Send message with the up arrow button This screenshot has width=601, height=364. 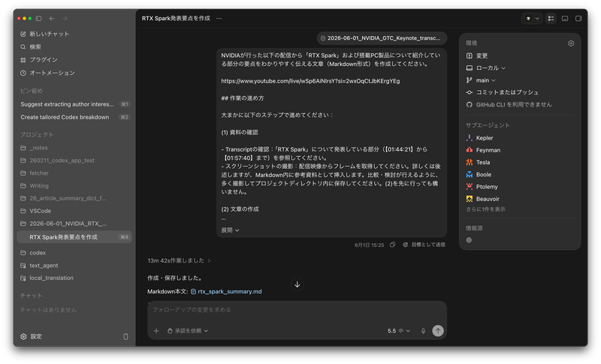click(x=438, y=331)
